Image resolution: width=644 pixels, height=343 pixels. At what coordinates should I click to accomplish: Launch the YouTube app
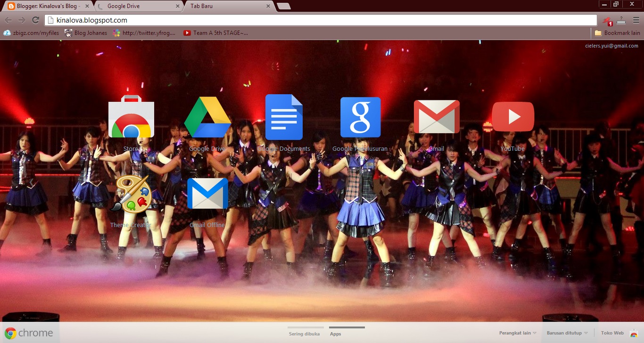pyautogui.click(x=513, y=117)
